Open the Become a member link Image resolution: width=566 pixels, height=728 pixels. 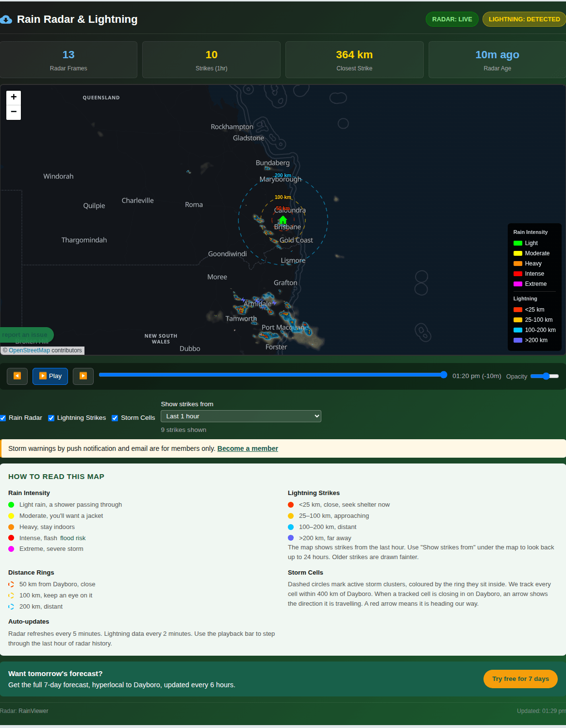248,448
